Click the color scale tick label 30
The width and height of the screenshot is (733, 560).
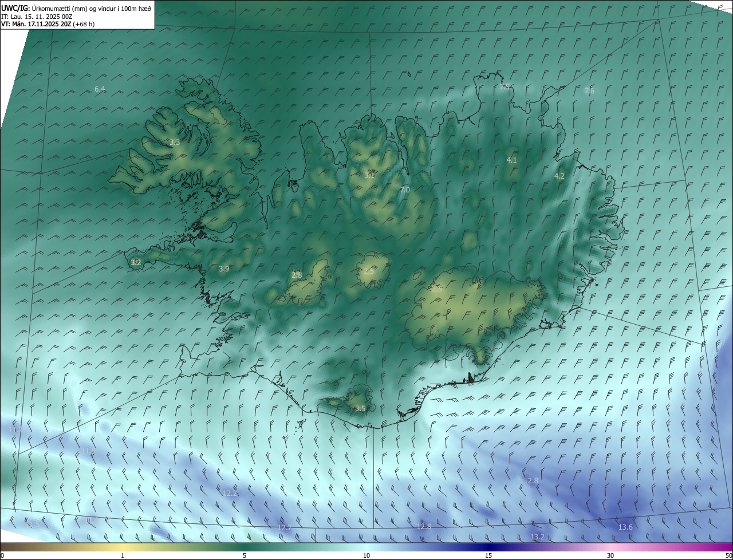[x=610, y=555]
